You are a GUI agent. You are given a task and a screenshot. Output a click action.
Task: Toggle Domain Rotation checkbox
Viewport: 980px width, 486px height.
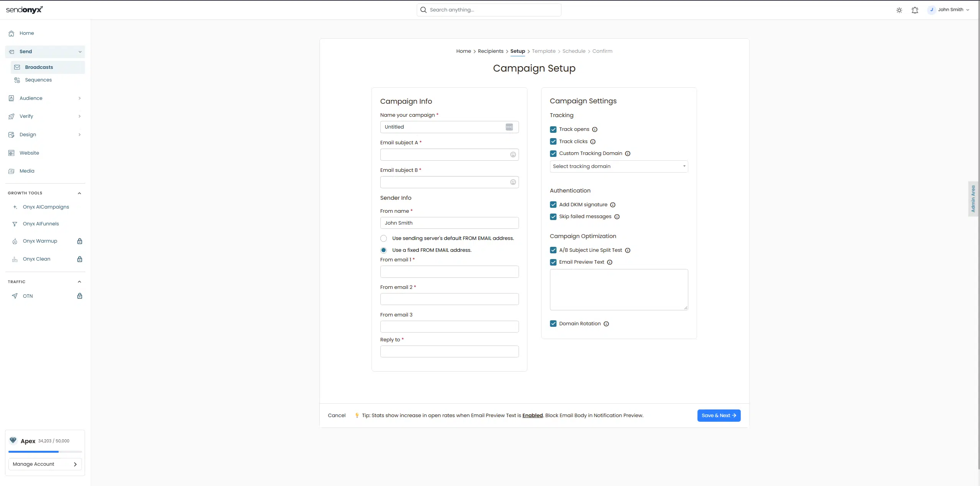tap(553, 324)
